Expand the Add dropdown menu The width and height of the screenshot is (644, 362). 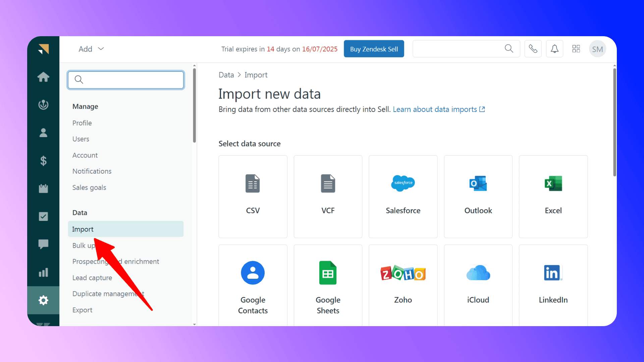pos(91,49)
